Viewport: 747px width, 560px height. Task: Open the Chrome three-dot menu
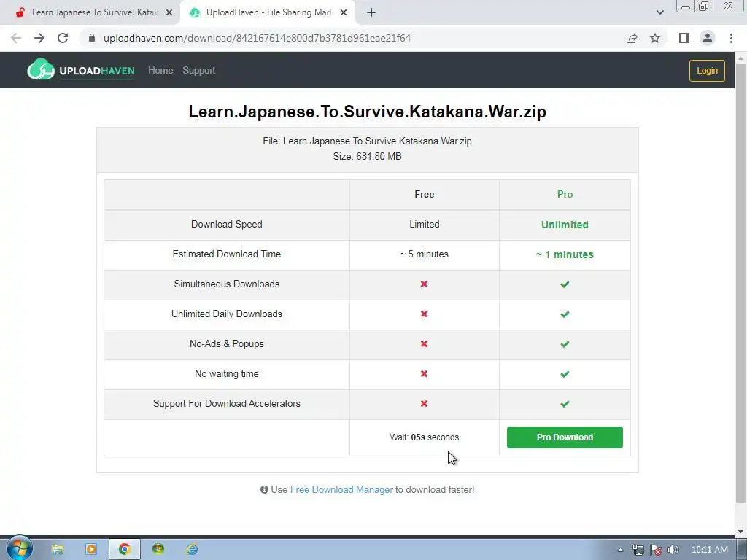[731, 38]
